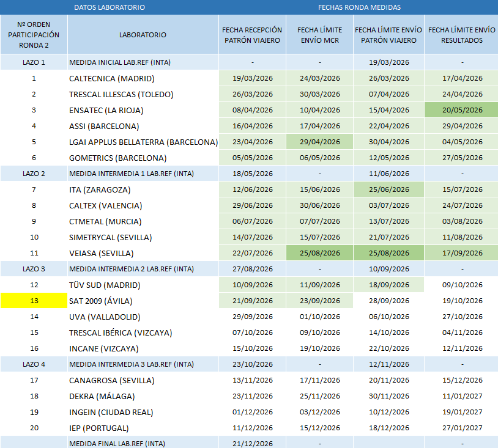Click the 12/11/2026 date in LAZO 4 row
This screenshot has width=498, height=448.
(388, 364)
